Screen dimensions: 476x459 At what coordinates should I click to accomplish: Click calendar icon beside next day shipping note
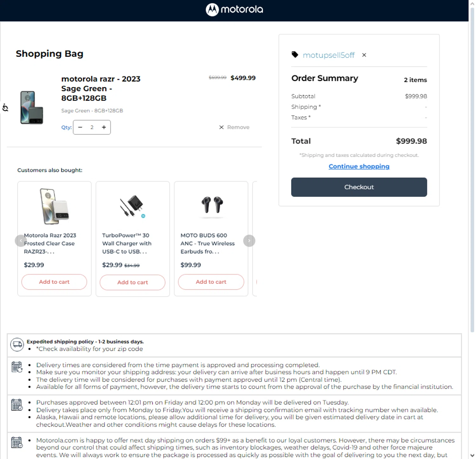(x=17, y=442)
